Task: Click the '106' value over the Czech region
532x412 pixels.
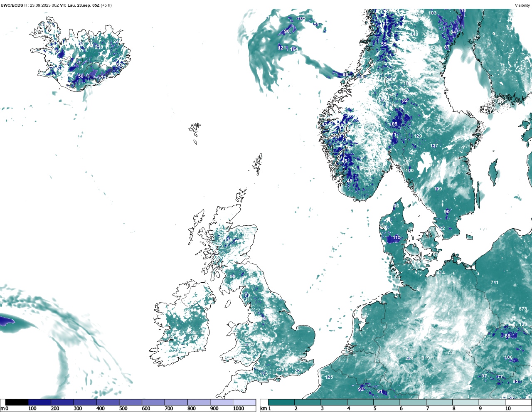Action: tap(509, 358)
